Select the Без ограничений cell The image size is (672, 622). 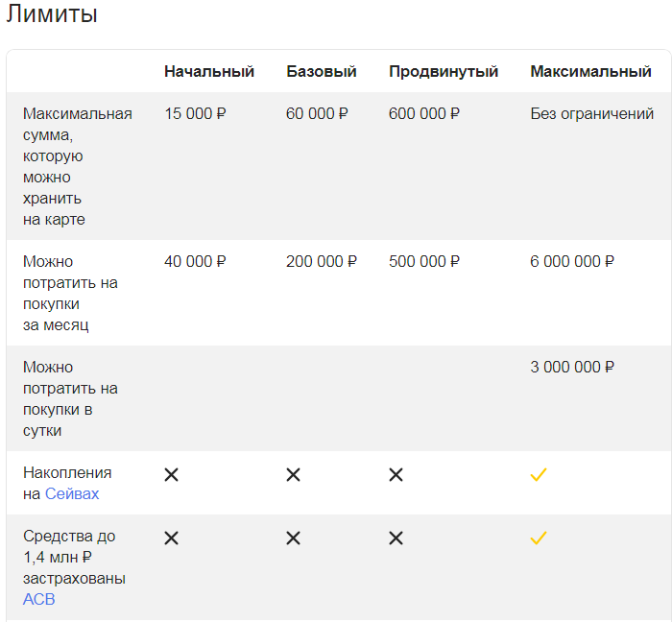coord(591,114)
